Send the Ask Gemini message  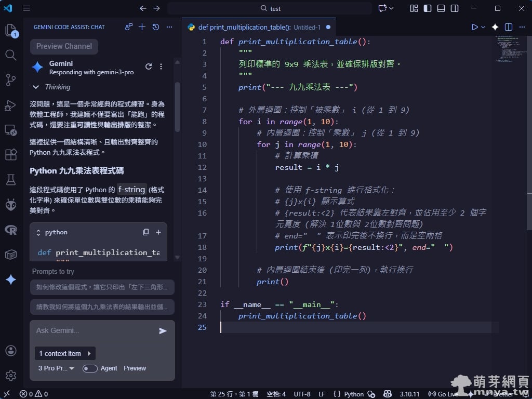pyautogui.click(x=163, y=331)
